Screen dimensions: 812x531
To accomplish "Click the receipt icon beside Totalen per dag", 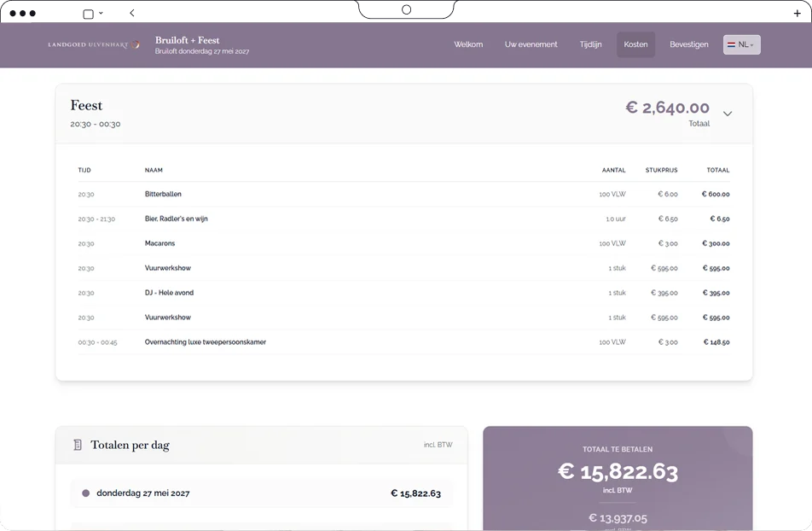I will (78, 445).
